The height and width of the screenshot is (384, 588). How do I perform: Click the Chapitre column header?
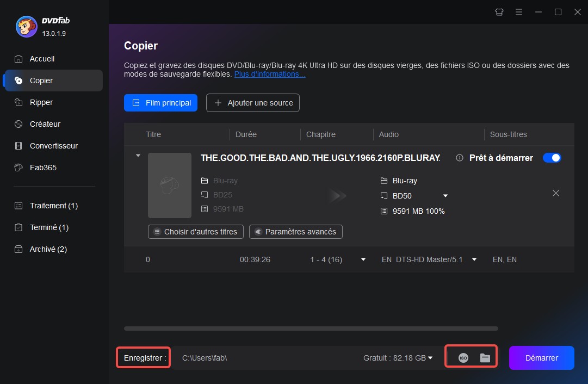[x=320, y=134]
